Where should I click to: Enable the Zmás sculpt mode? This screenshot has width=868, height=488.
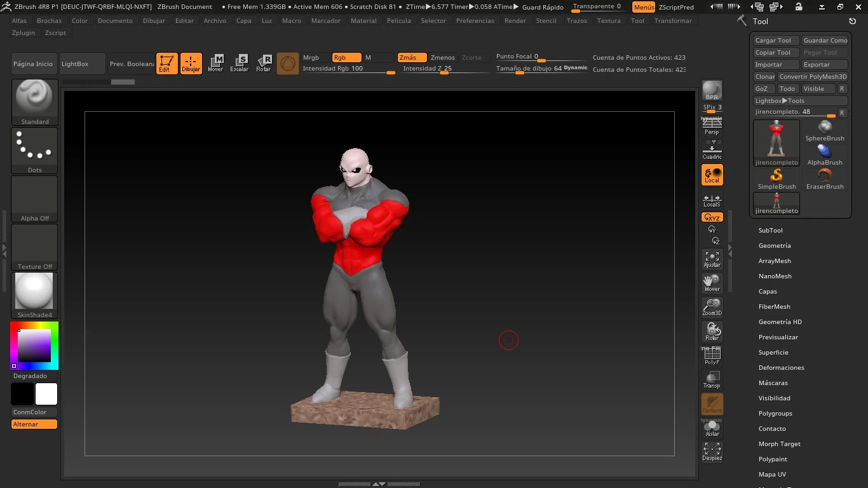(x=412, y=57)
